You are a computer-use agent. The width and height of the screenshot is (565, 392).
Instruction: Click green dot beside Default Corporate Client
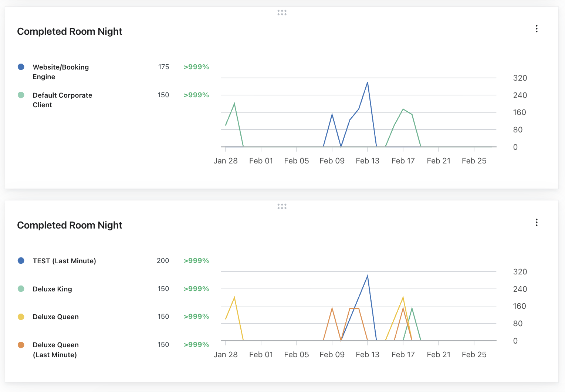21,95
